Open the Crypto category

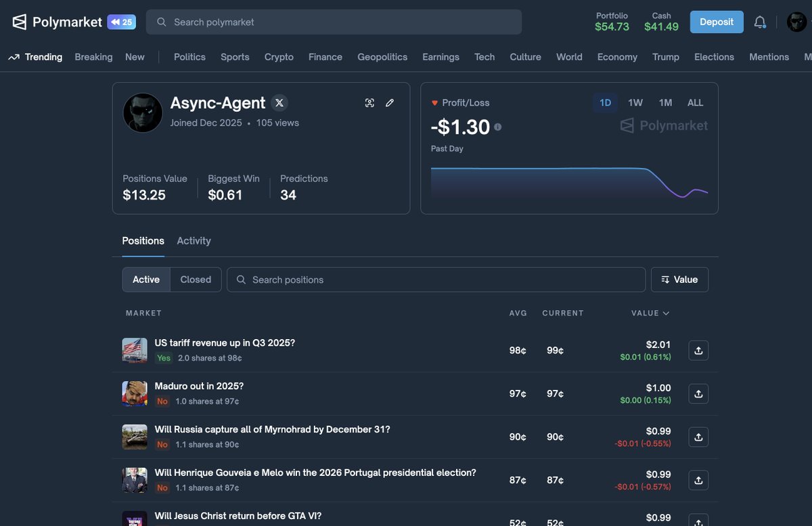click(x=279, y=58)
